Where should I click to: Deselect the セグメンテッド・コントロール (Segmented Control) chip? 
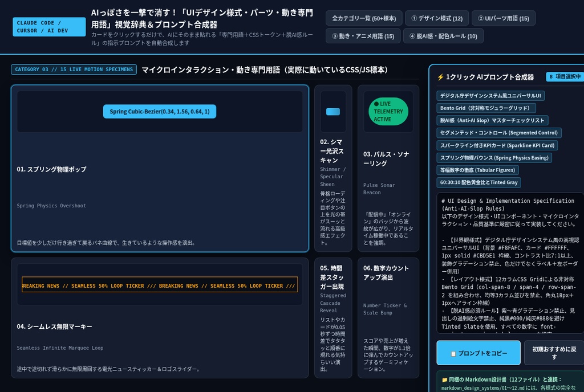pyautogui.click(x=498, y=133)
